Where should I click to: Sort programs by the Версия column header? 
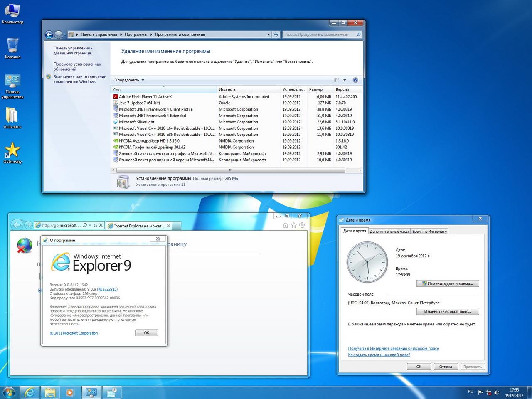click(348, 89)
